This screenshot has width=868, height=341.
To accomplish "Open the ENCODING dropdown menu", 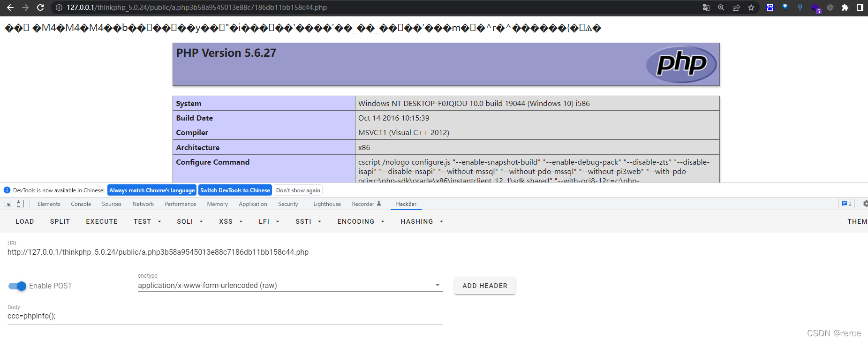I will [361, 221].
